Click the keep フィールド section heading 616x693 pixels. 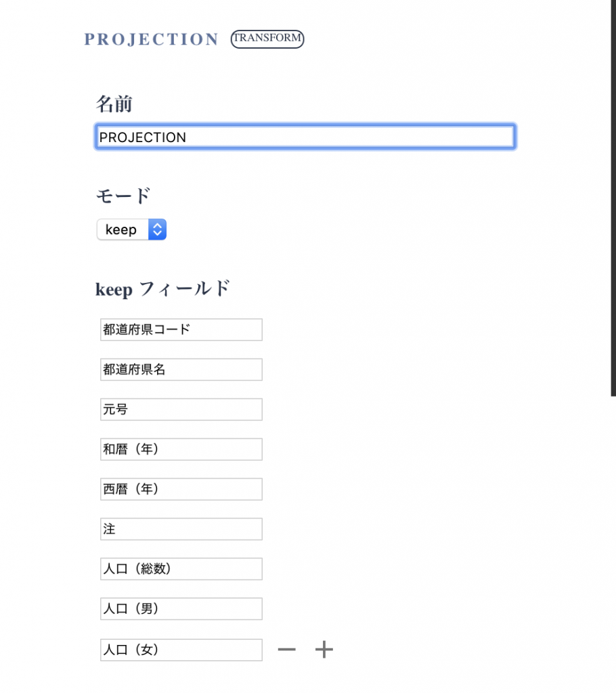point(162,289)
